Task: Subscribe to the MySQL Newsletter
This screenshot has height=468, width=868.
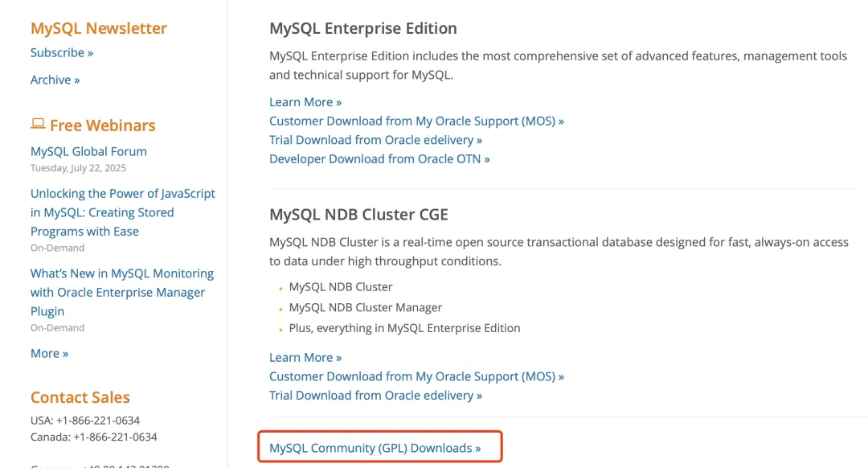Action: pos(62,53)
